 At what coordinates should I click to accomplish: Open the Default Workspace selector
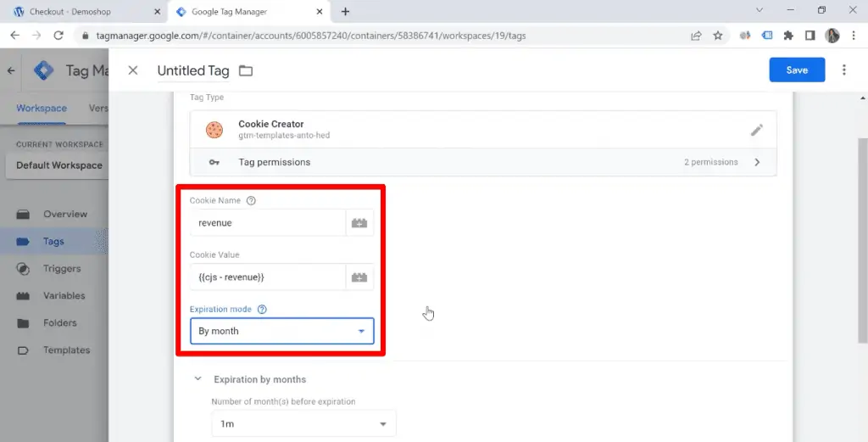(x=57, y=165)
